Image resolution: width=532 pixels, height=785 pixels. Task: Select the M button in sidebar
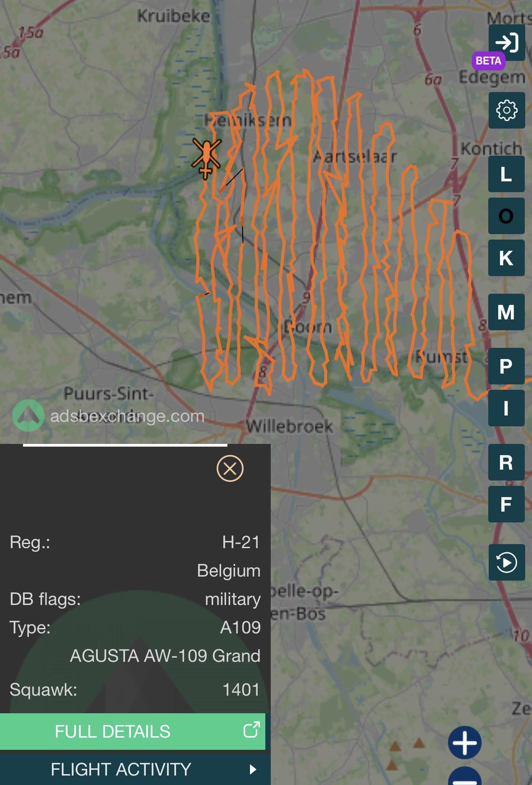click(x=506, y=312)
